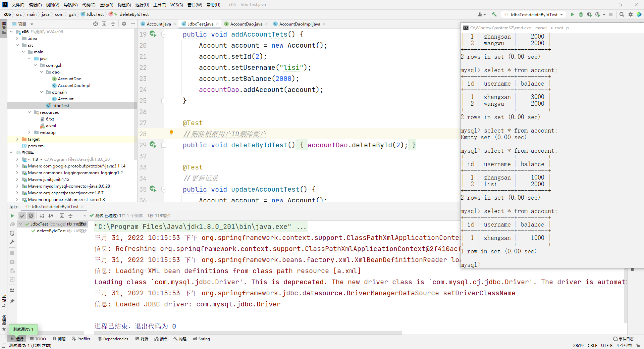Click run gutter icon at deleteByIdTest line 29

pos(153,145)
